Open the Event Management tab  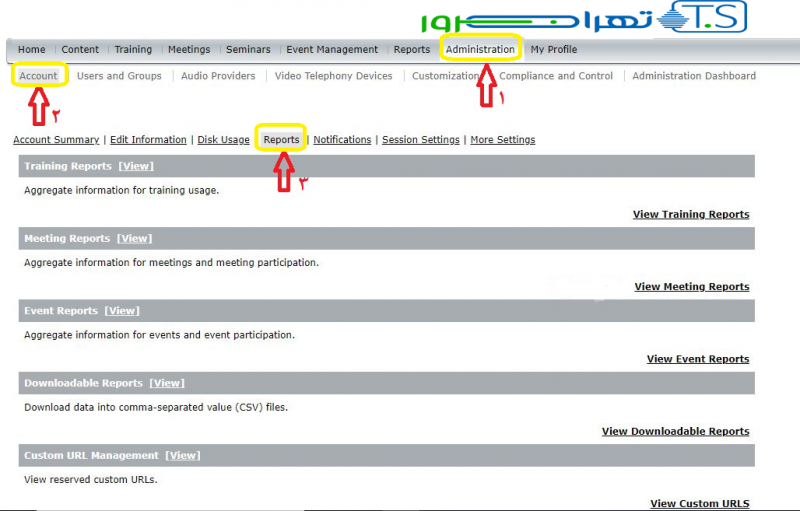pyautogui.click(x=332, y=49)
